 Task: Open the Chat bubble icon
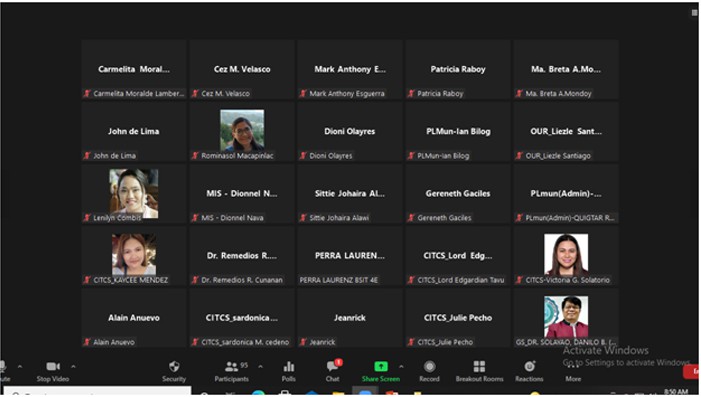point(333,367)
